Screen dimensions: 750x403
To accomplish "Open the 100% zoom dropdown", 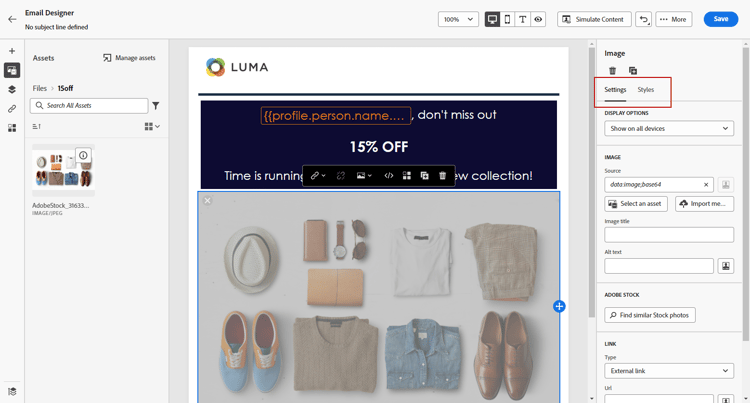I will (458, 19).
